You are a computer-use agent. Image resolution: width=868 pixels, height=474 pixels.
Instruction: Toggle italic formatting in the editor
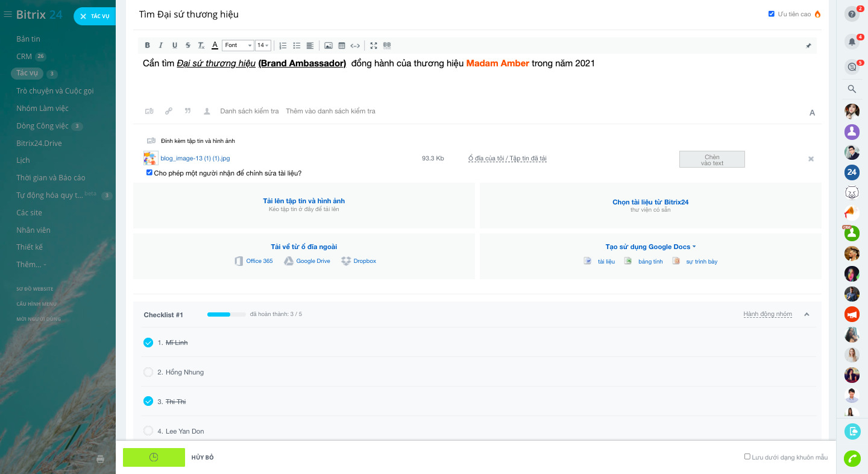(x=161, y=45)
